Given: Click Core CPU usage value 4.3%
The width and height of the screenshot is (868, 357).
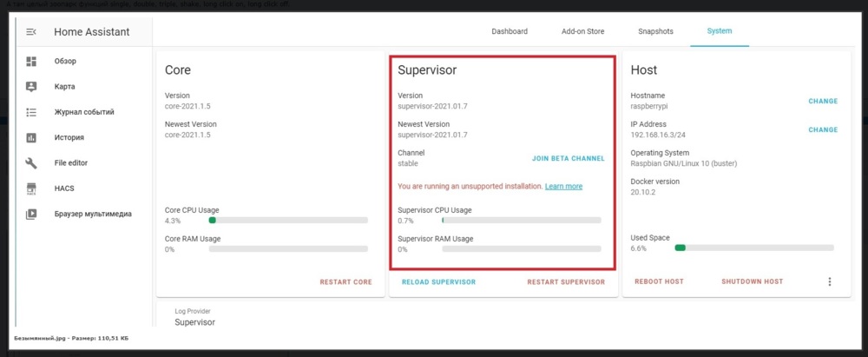Looking at the screenshot, I should tap(173, 221).
